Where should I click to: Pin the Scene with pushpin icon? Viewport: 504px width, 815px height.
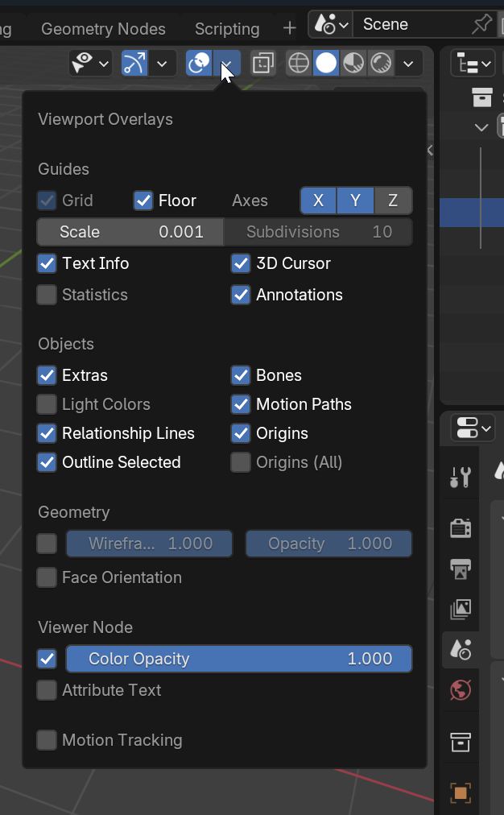point(481,24)
